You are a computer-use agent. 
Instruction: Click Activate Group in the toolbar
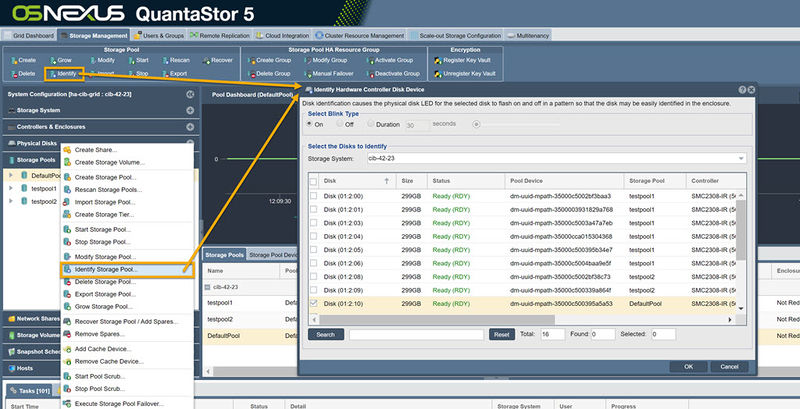click(x=390, y=60)
